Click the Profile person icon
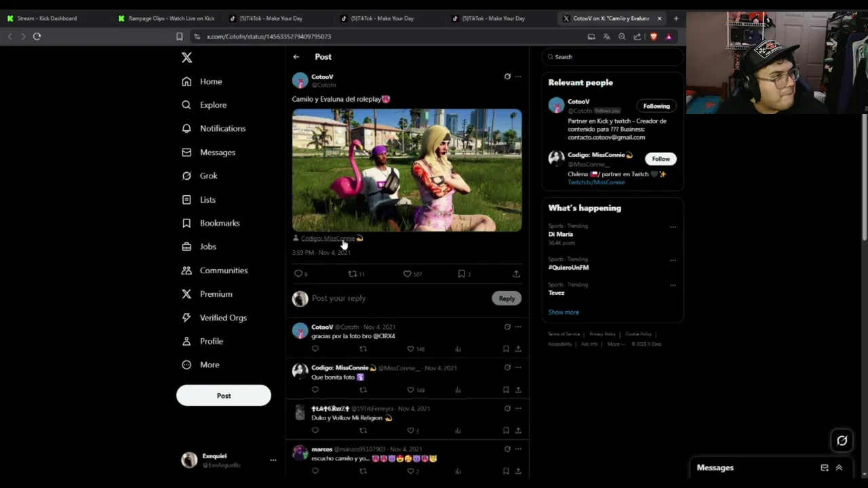This screenshot has height=488, width=868. 186,341
